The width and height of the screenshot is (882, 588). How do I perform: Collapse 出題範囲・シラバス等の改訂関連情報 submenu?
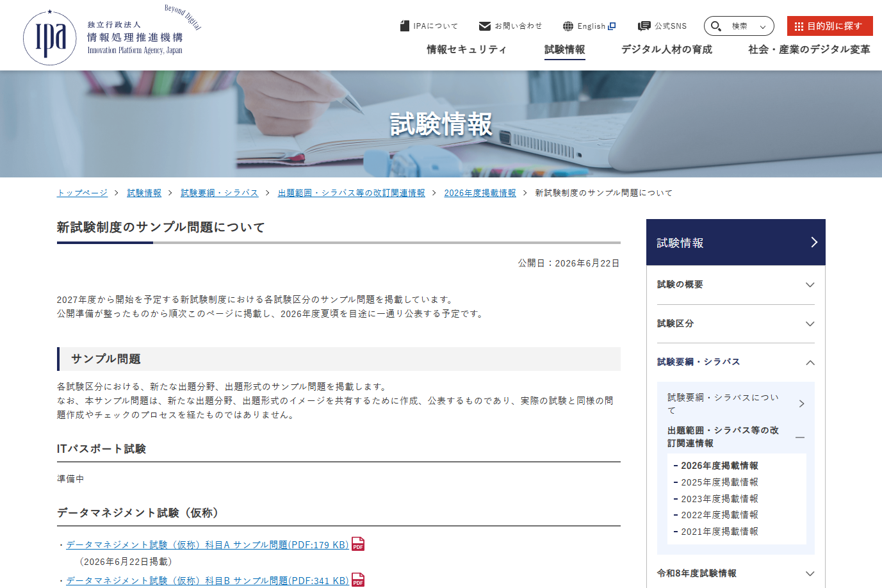800,437
